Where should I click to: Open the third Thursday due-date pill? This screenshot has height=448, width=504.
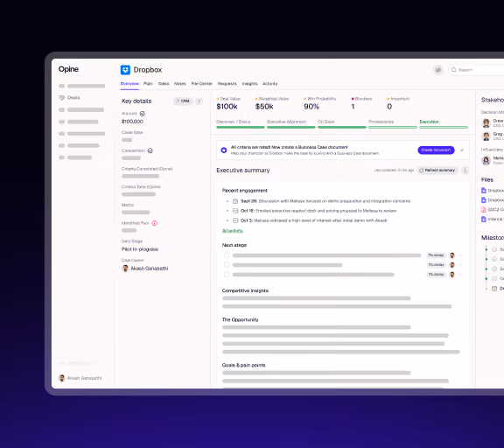[x=436, y=275]
